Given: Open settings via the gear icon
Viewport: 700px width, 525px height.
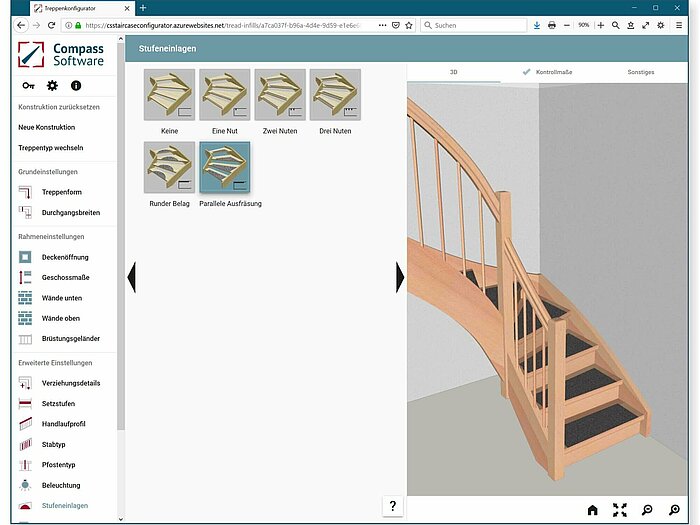Looking at the screenshot, I should pyautogui.click(x=52, y=87).
